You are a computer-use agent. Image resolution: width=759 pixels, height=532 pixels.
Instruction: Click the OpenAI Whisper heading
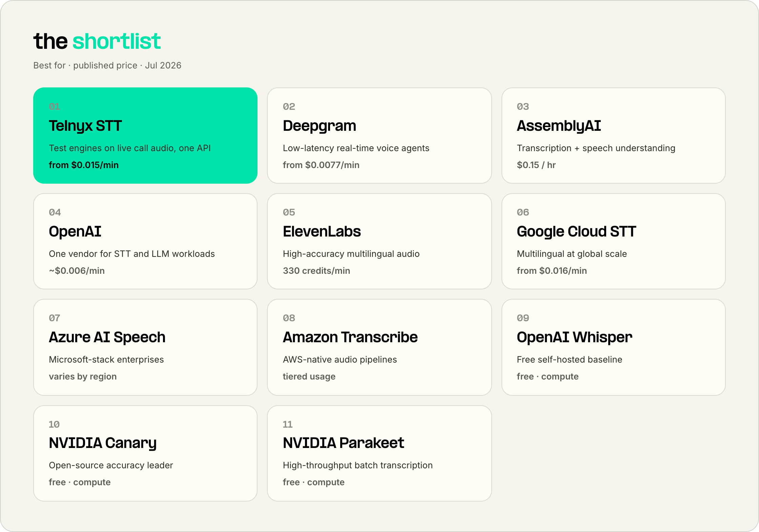pos(574,337)
